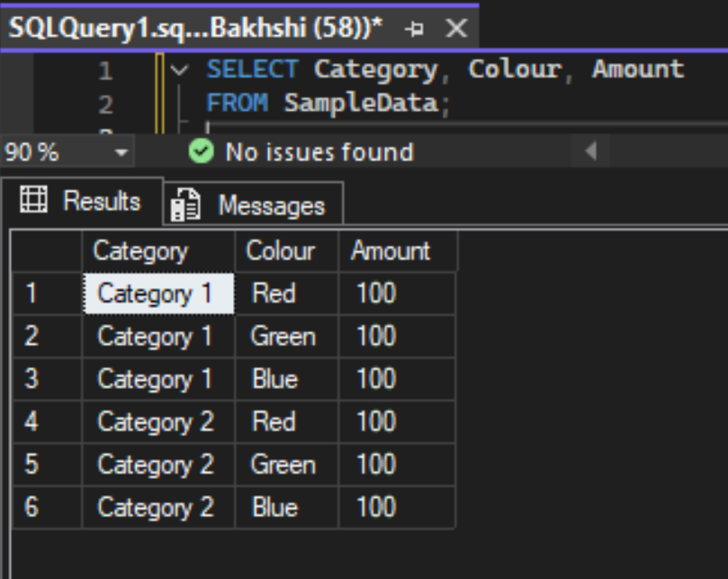
Task: Click the Results grid icon
Action: [x=33, y=200]
